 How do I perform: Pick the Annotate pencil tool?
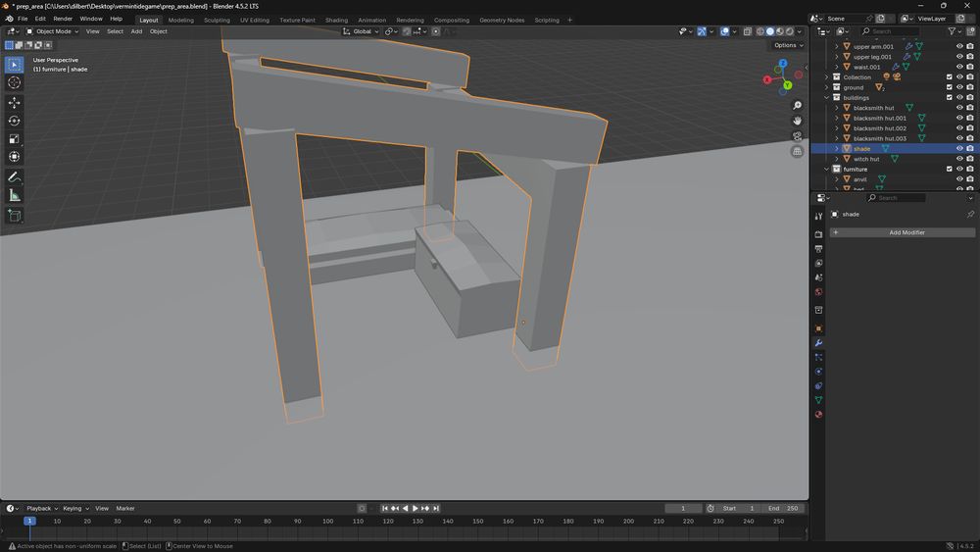14,177
